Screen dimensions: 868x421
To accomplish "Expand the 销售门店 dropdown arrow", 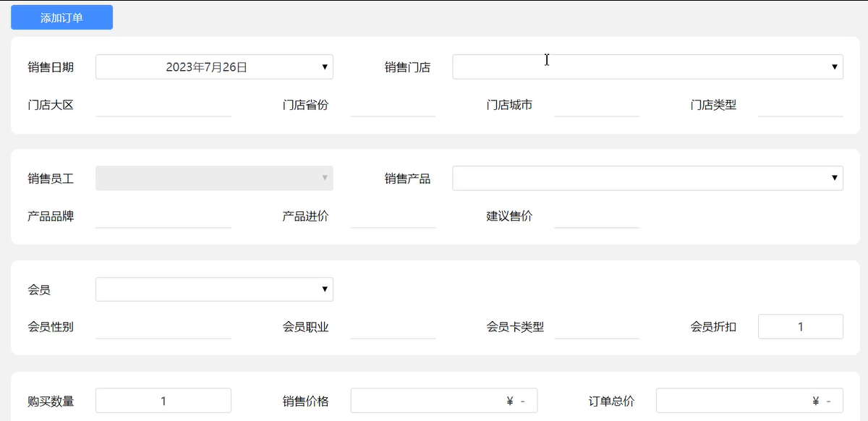I will tap(835, 67).
